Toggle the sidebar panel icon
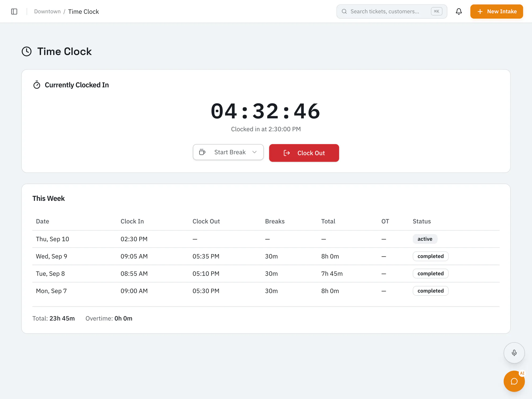Image resolution: width=532 pixels, height=399 pixels. (14, 11)
